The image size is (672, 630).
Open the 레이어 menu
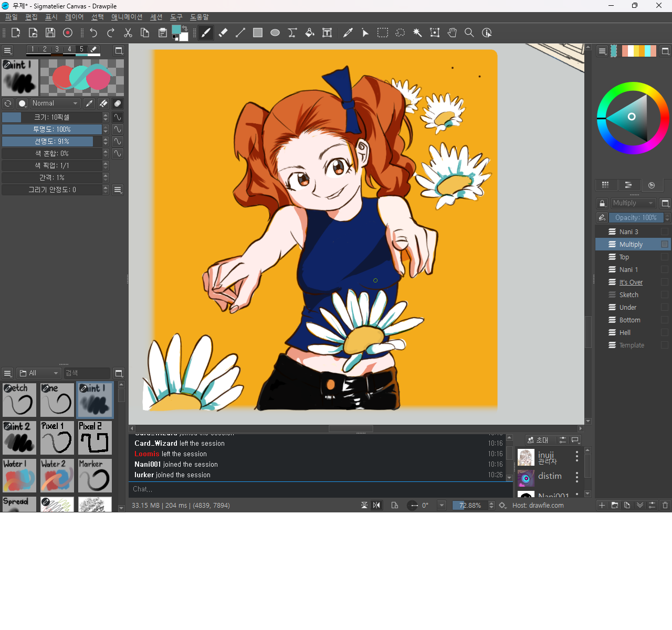74,17
